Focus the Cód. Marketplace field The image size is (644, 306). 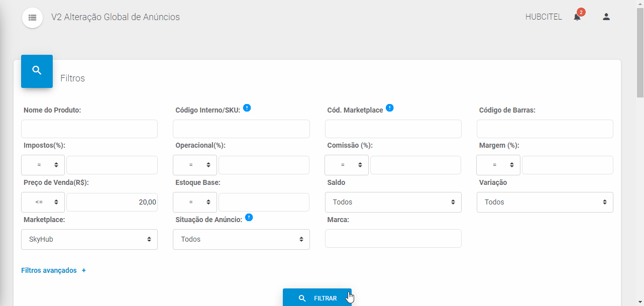(x=393, y=129)
